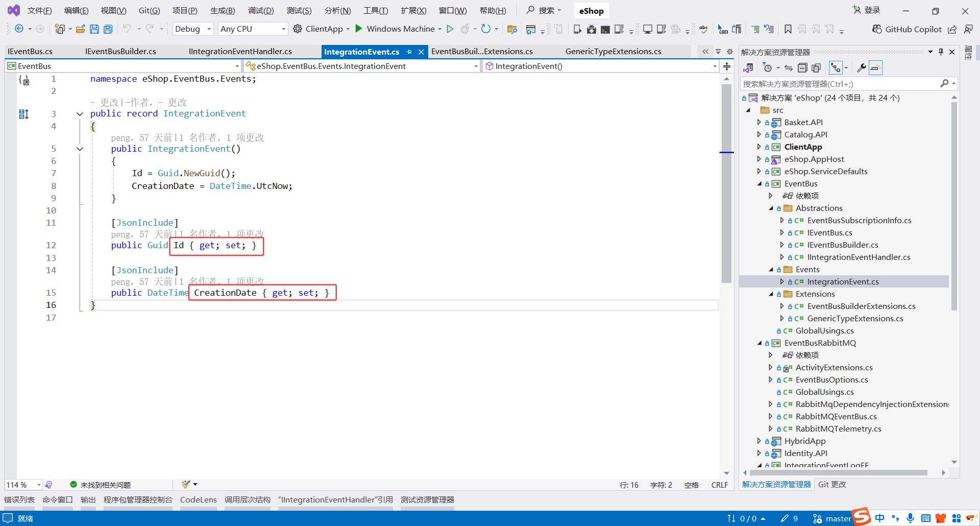Image resolution: width=980 pixels, height=526 pixels.
Task: Toggle pin on IntegrationEvent.cs tab
Action: [409, 52]
